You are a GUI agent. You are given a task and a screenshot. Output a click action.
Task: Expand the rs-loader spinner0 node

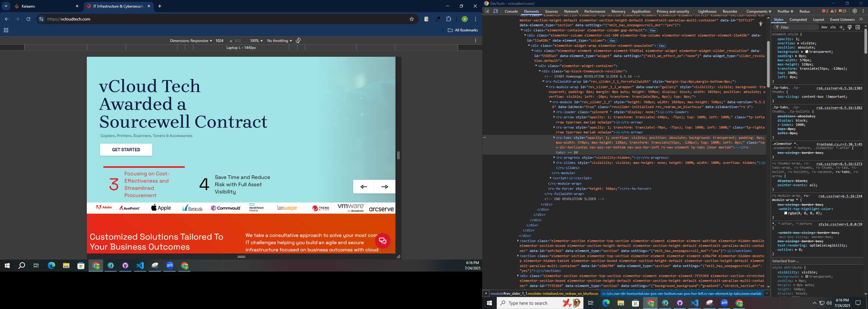pyautogui.click(x=554, y=112)
